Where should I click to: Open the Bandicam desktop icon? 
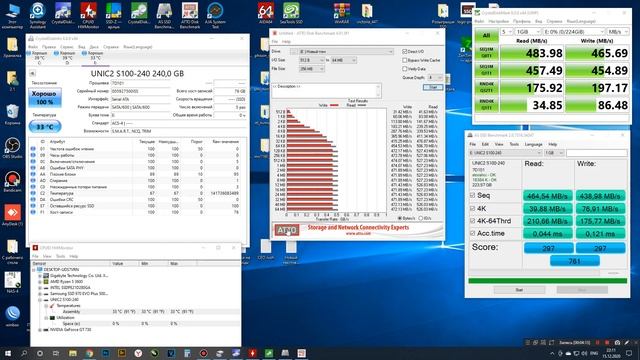point(12,182)
